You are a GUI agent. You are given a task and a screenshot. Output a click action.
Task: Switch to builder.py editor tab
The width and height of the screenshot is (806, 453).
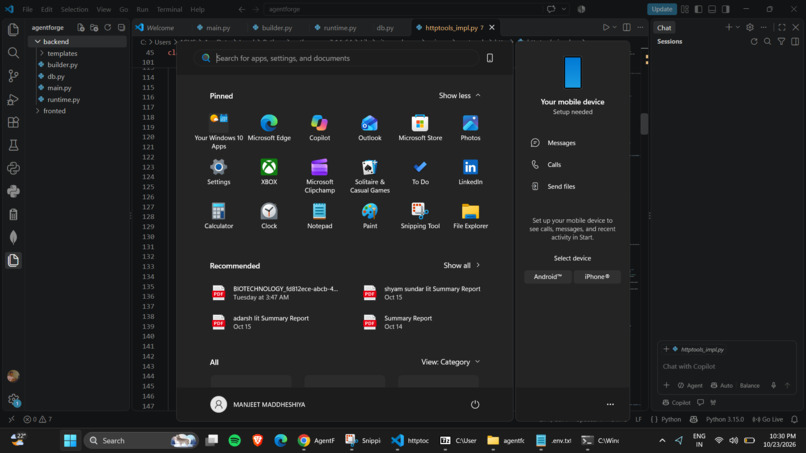[272, 28]
